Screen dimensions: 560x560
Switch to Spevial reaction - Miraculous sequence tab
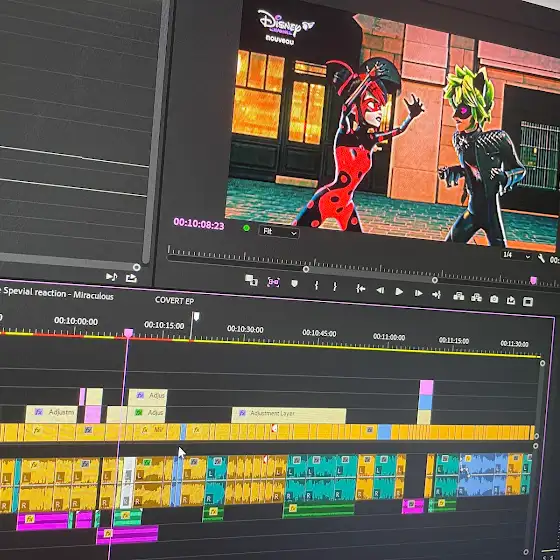click(58, 294)
